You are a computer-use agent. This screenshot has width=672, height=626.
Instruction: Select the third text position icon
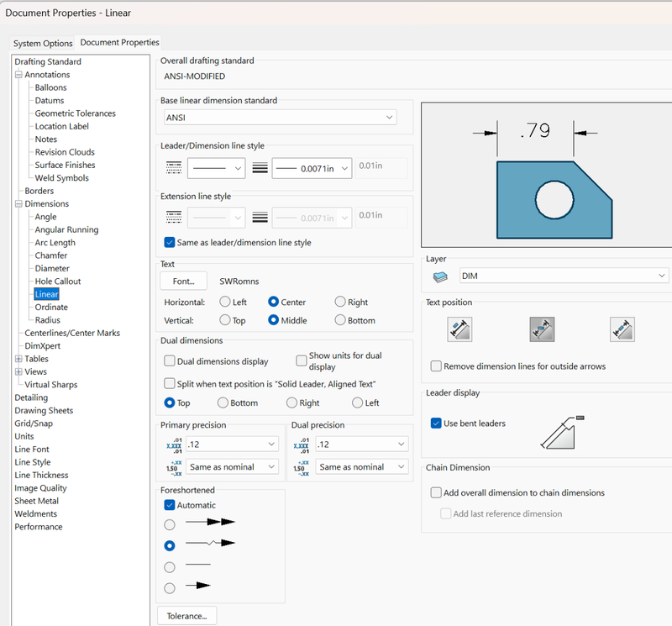[x=622, y=329]
